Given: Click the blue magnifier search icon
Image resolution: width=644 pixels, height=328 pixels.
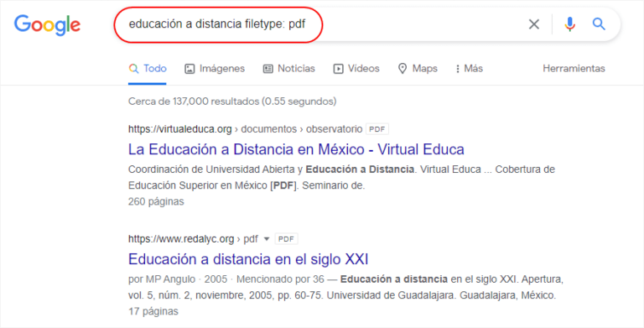Looking at the screenshot, I should click(599, 24).
